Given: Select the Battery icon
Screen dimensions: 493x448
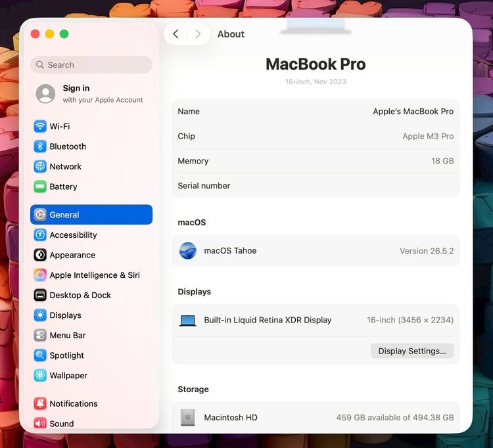Looking at the screenshot, I should coord(40,187).
